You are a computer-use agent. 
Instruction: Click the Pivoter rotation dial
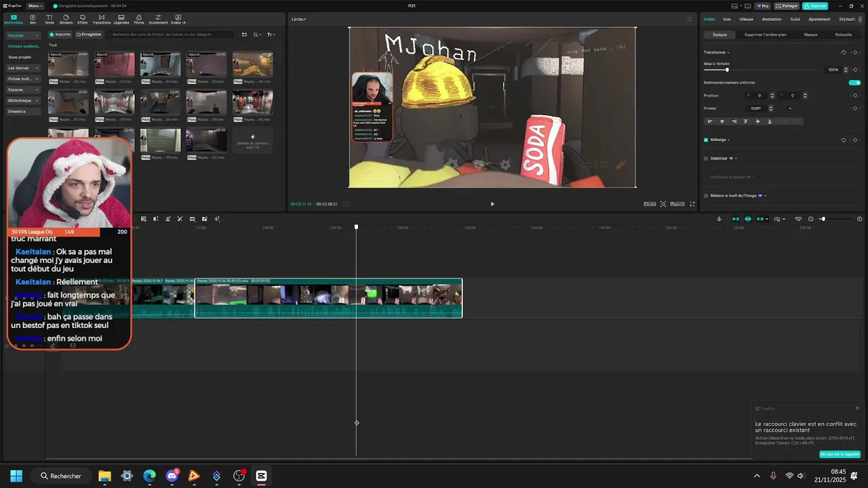click(789, 108)
